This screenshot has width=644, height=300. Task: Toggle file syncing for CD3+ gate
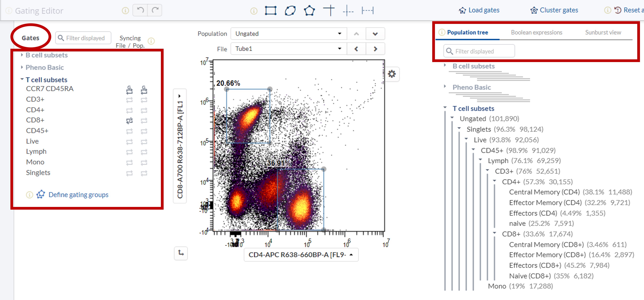click(129, 100)
